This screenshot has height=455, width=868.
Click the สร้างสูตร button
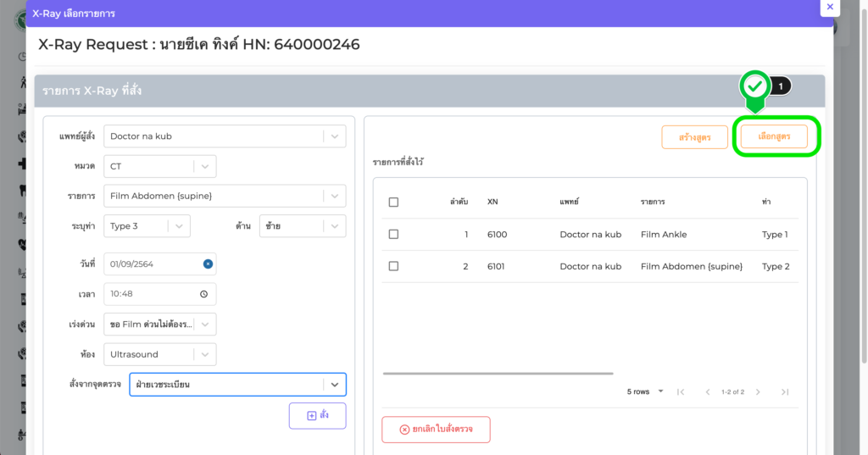(x=694, y=137)
